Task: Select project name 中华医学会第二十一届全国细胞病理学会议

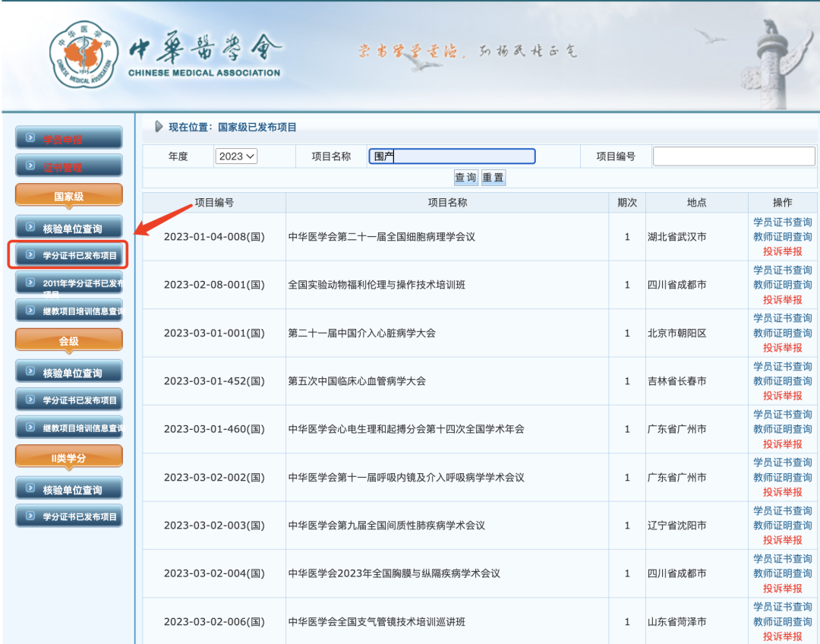Action: [382, 236]
